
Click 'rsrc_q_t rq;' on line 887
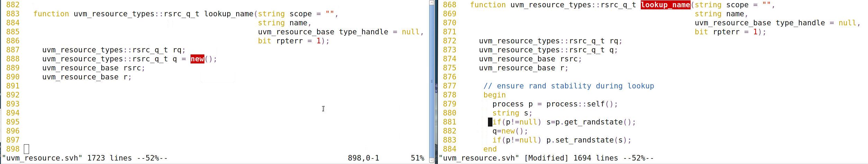(159, 50)
